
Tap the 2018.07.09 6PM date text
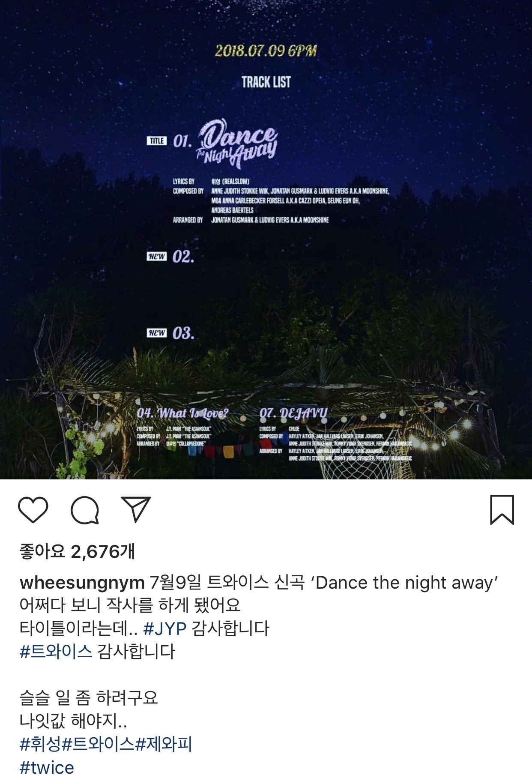pos(266,51)
